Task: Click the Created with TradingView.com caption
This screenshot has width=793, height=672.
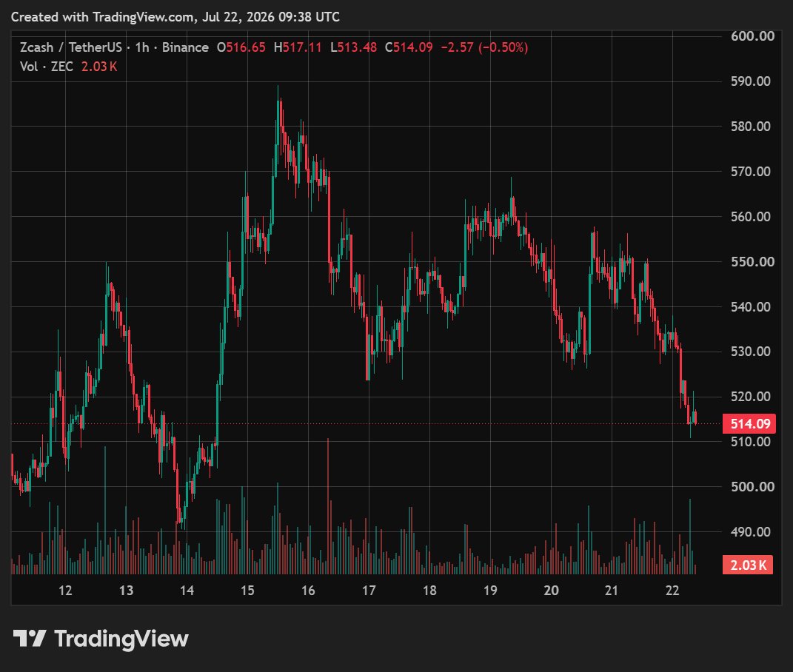Action: click(175, 17)
